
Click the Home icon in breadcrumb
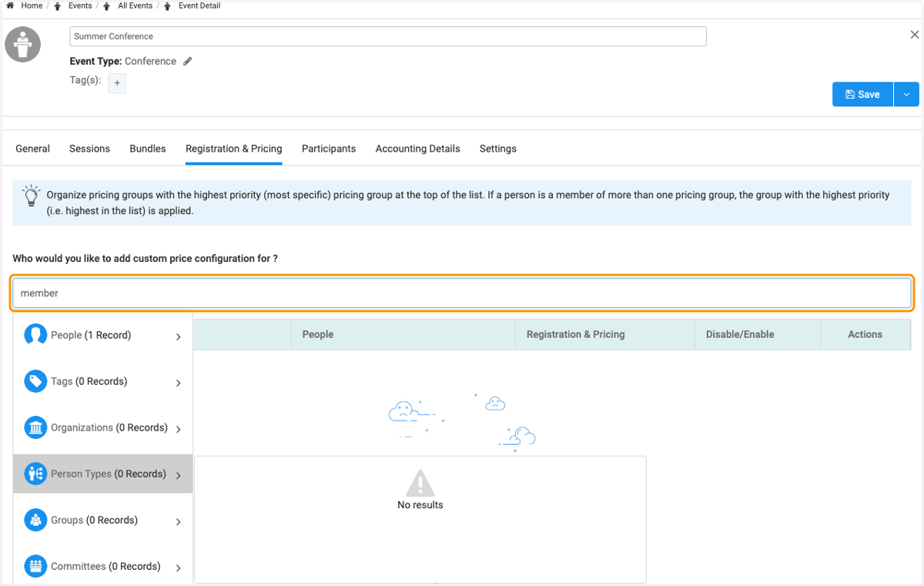coord(10,5)
